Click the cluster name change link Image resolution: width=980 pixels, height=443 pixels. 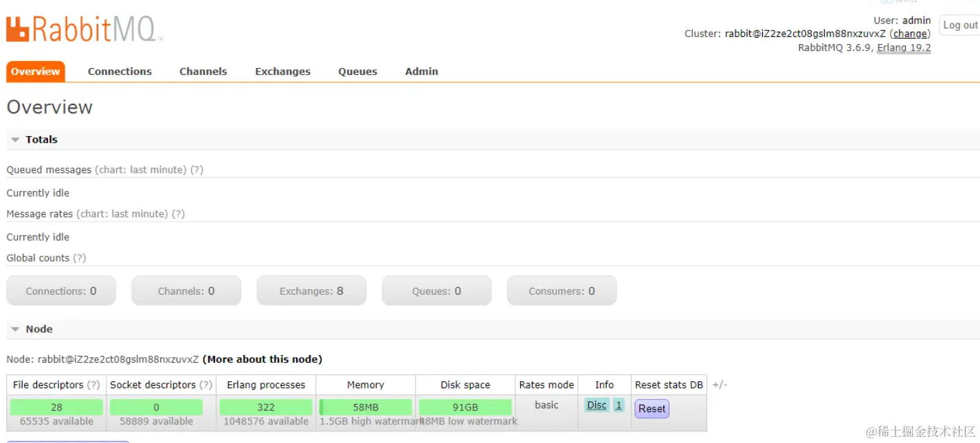pos(910,34)
